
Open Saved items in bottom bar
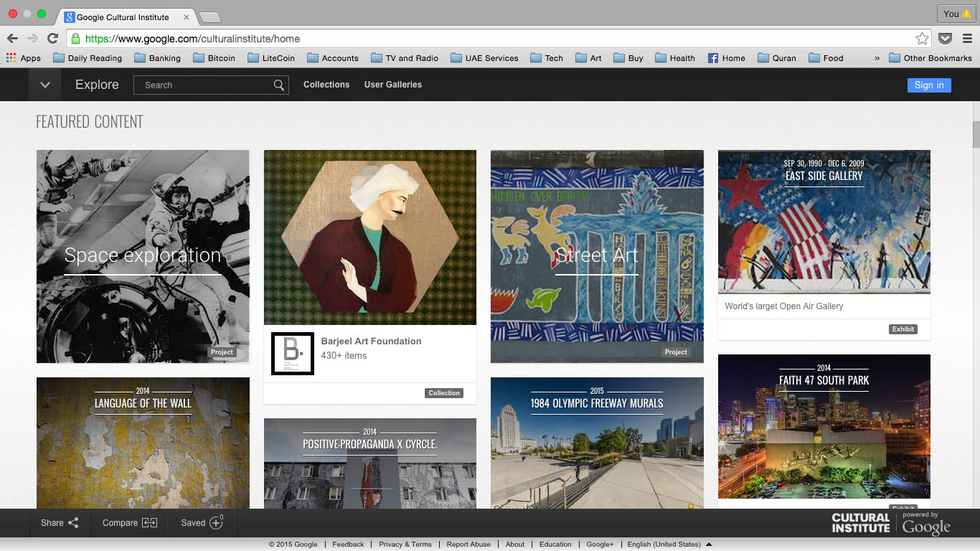tap(202, 523)
